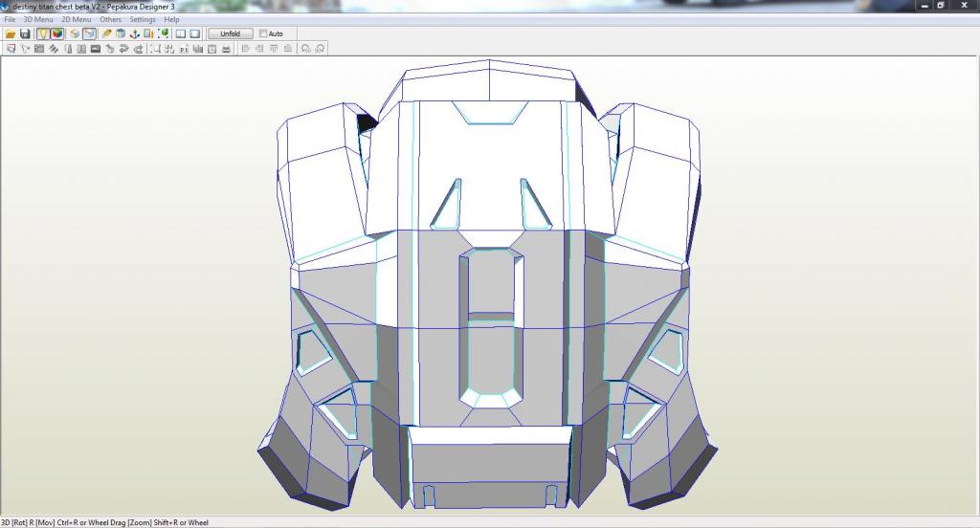Open the 3D Menu
This screenshot has height=528, width=980.
click(38, 20)
